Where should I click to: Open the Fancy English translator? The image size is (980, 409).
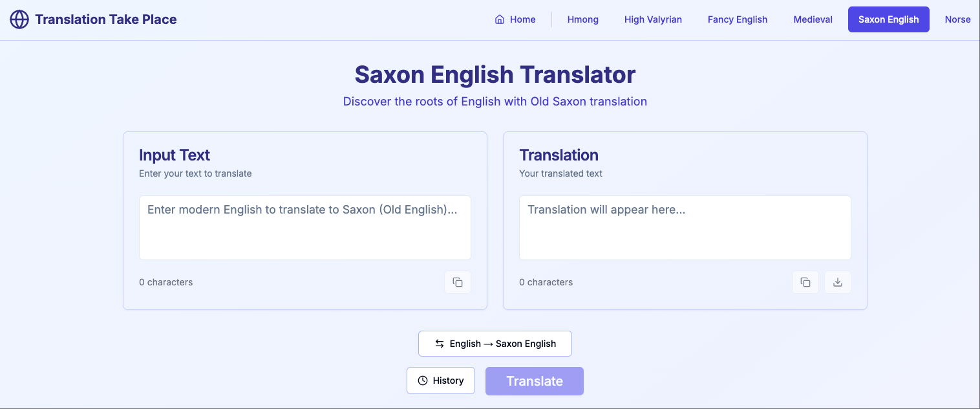738,19
